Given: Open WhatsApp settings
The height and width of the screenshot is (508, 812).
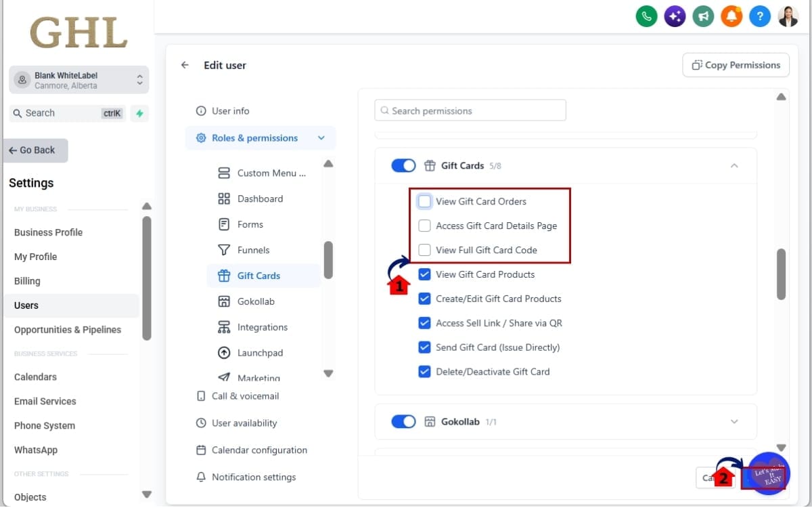Looking at the screenshot, I should [36, 450].
